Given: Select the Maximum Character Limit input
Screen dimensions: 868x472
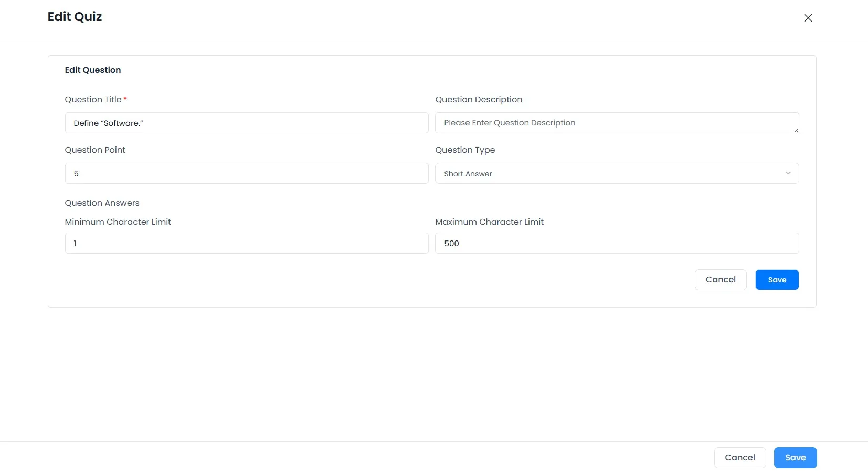Looking at the screenshot, I should [616, 243].
